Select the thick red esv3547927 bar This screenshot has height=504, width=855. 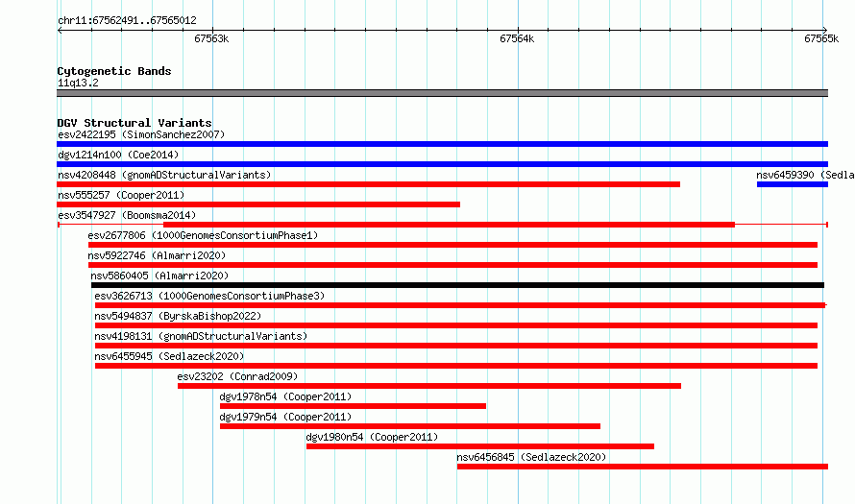pyautogui.click(x=450, y=225)
